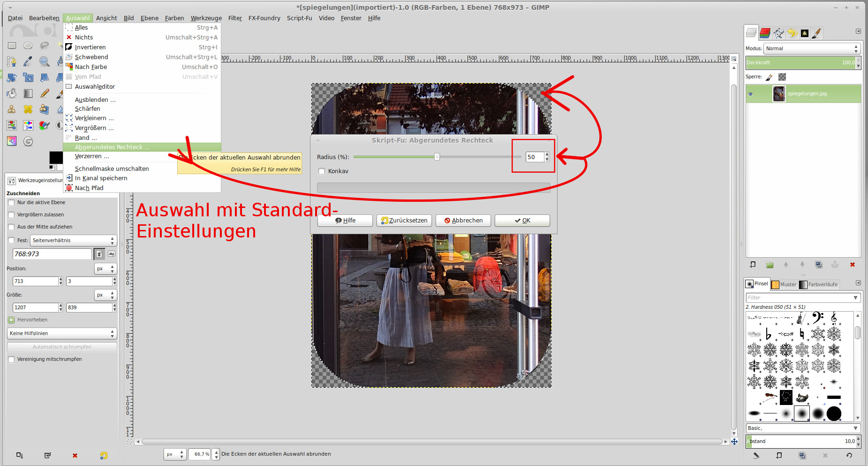
Task: Open the Channels tab icon
Action: point(765,33)
